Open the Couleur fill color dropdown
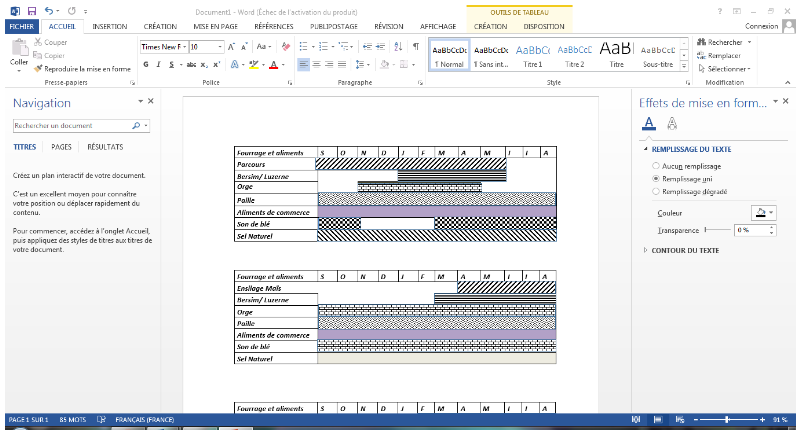This screenshot has width=800, height=430. click(764, 212)
